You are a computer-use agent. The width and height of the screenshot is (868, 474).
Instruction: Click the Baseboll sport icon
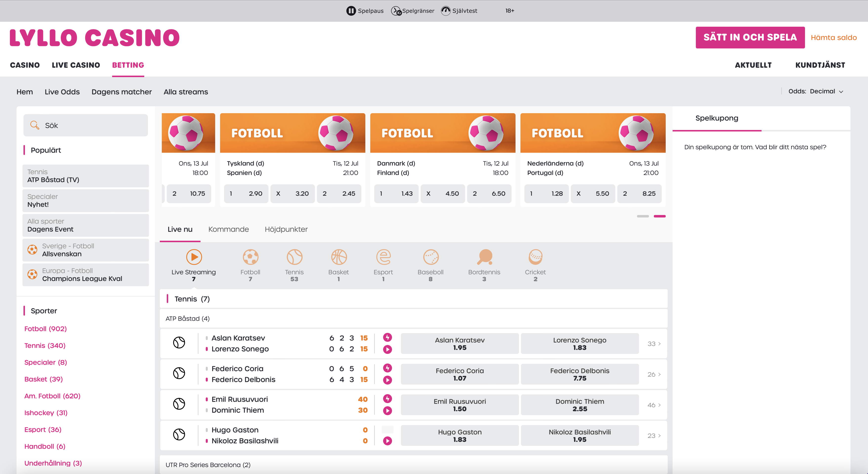431,257
